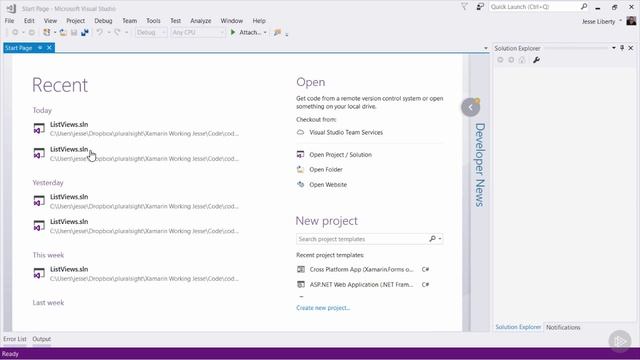This screenshot has height=360, width=640.
Task: Close the Solution Explorer panel
Action: click(631, 48)
